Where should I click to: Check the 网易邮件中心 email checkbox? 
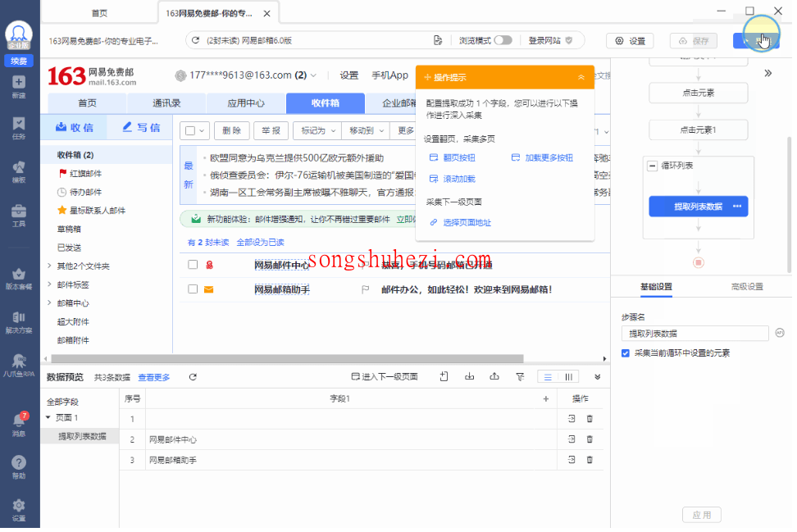pyautogui.click(x=193, y=265)
